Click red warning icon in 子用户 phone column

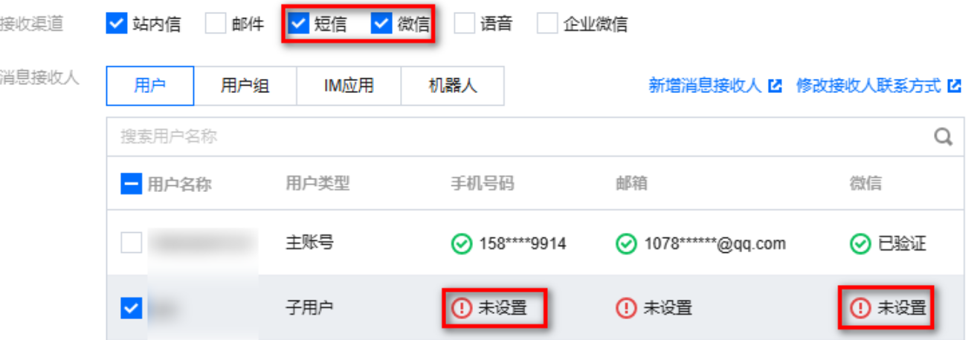[x=462, y=307]
